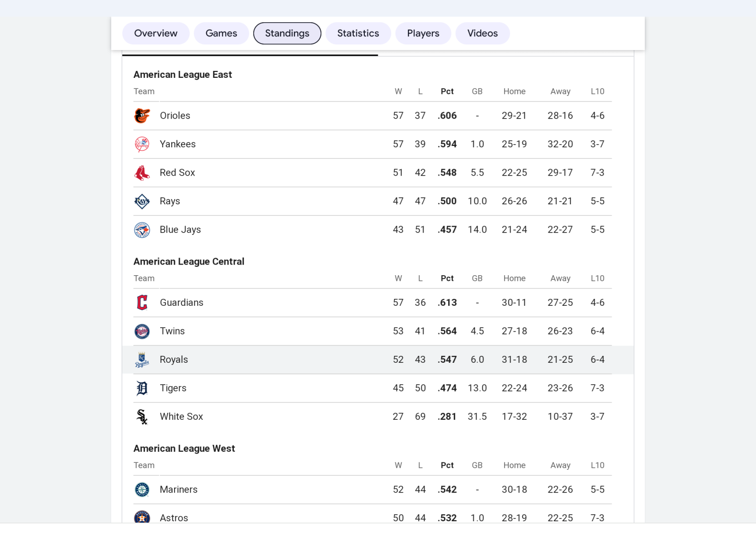The image size is (756, 556).
Task: Select the Statistics tab
Action: [x=358, y=33]
